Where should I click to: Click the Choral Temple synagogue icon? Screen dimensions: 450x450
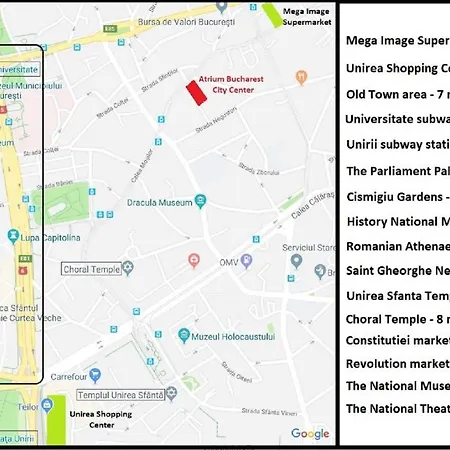click(x=128, y=268)
